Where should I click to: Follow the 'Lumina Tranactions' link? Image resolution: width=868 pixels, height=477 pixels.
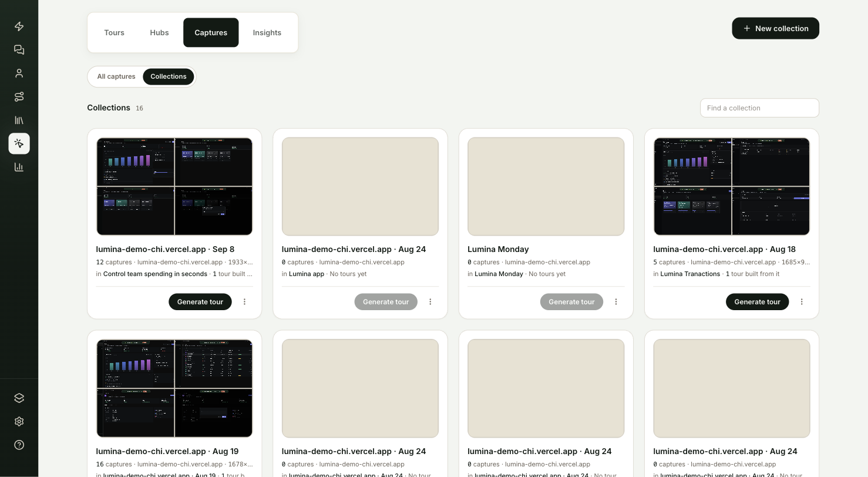690,274
